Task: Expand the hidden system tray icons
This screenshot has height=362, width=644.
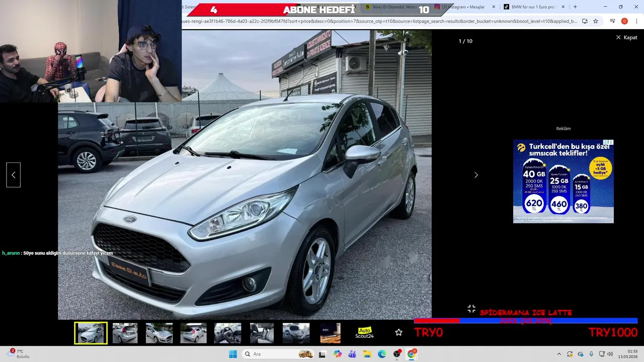Action: pyautogui.click(x=558, y=354)
